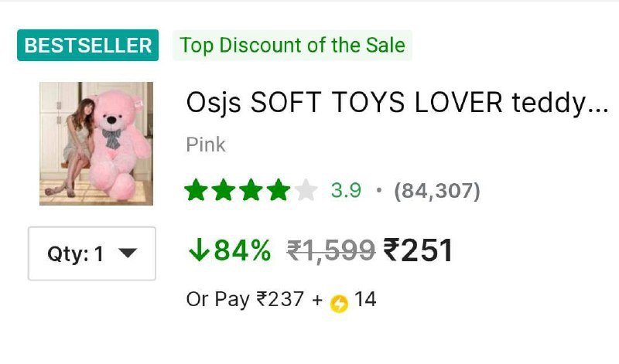
Task: Open the Qty: 1 quantity dropdown
Action: 92,253
